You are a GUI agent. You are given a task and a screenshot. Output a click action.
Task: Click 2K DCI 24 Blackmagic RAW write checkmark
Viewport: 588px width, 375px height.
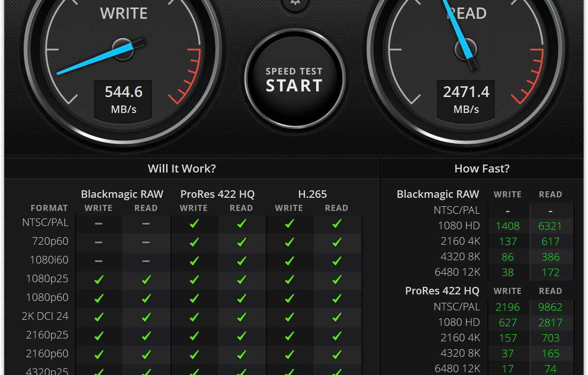tap(99, 317)
